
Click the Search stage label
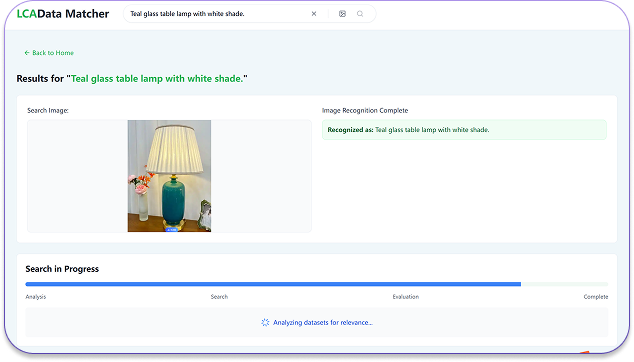[219, 296]
